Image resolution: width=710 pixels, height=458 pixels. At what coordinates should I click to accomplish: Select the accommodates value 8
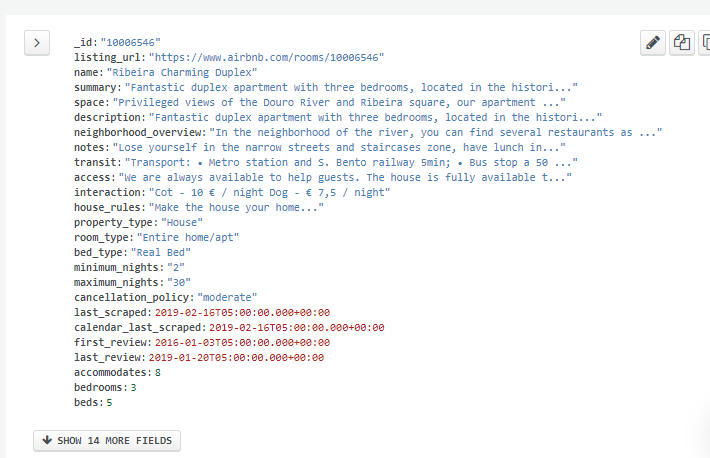pos(158,372)
